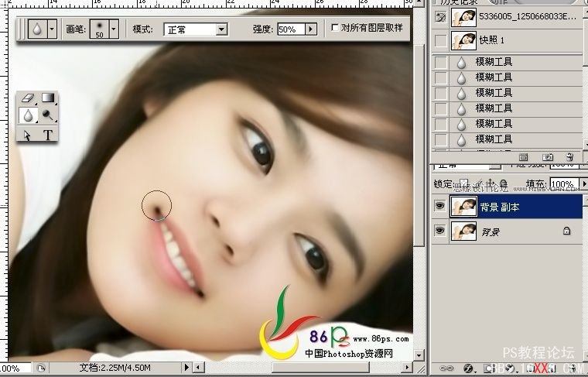Select the Blur tool droplet in the toolbox
The width and height of the screenshot is (588, 377).
(x=28, y=116)
